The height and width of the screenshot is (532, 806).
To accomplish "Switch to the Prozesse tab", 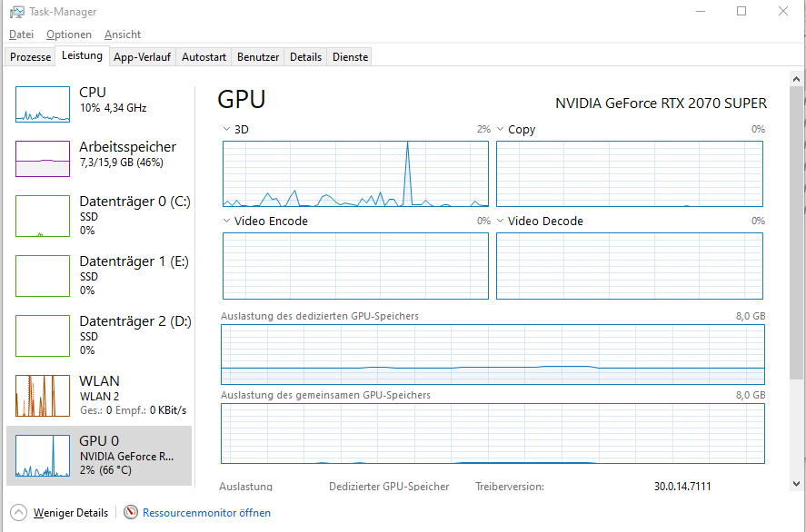I will pos(30,56).
